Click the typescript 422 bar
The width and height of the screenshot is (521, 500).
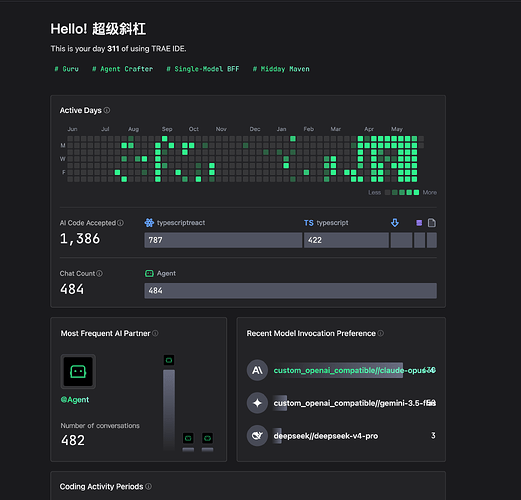(x=346, y=240)
